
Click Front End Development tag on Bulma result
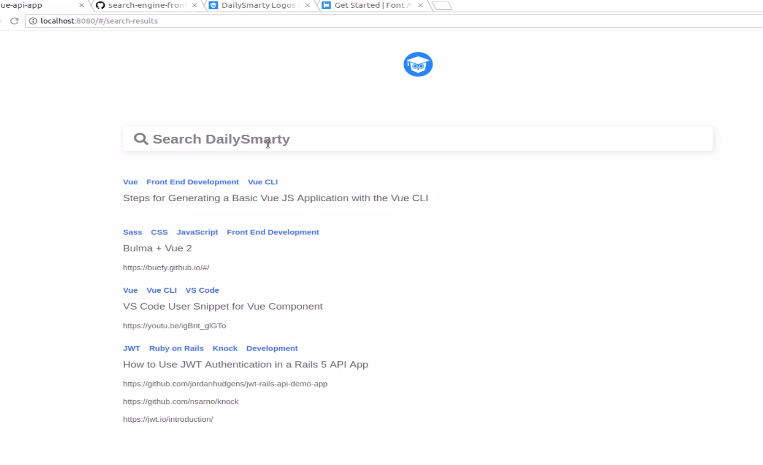pyautogui.click(x=273, y=232)
